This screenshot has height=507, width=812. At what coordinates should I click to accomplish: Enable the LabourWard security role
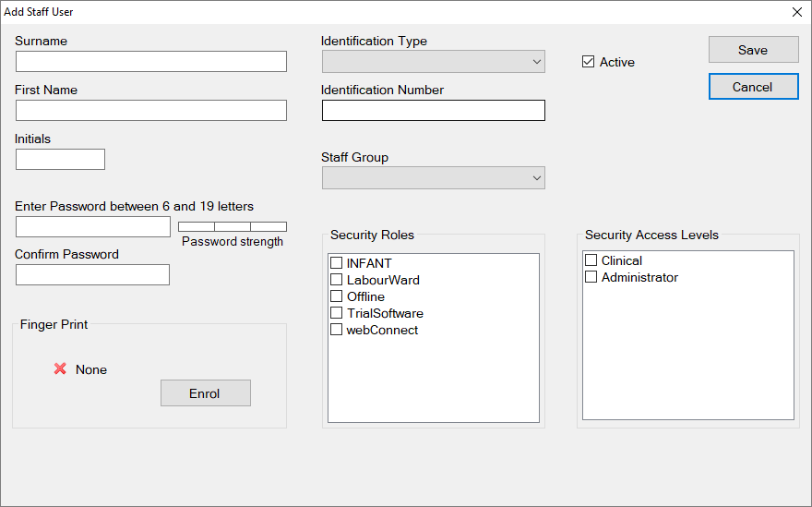(337, 280)
